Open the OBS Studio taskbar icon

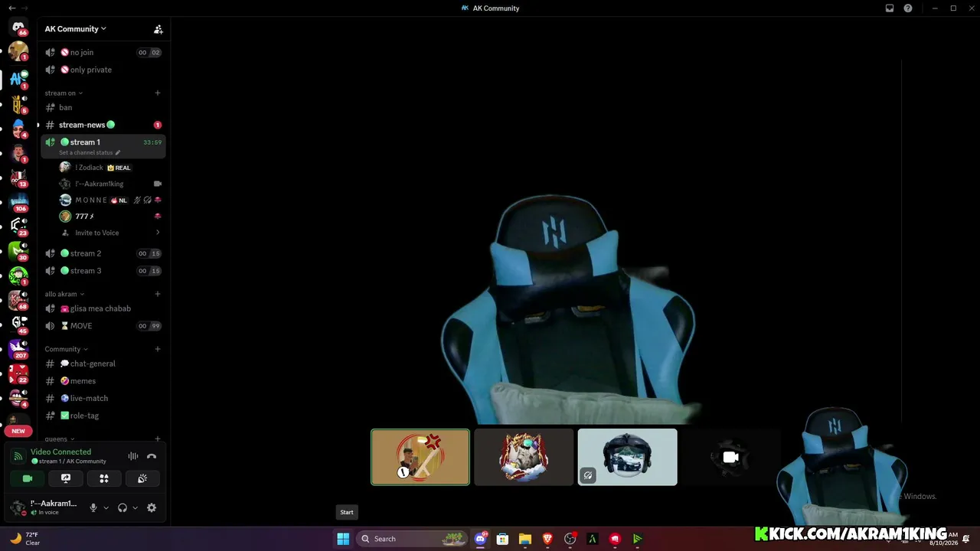[x=570, y=539]
